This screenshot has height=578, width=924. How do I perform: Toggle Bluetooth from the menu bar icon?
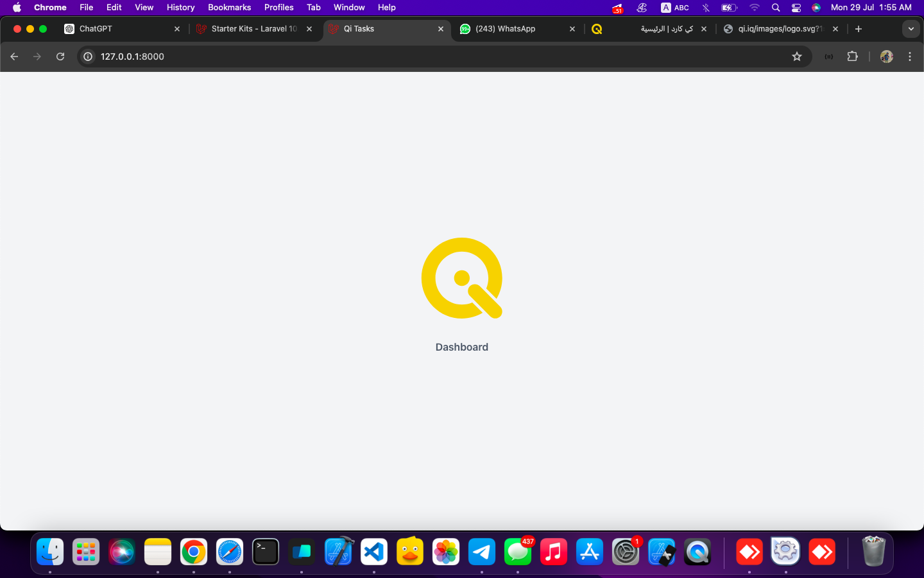coord(706,8)
